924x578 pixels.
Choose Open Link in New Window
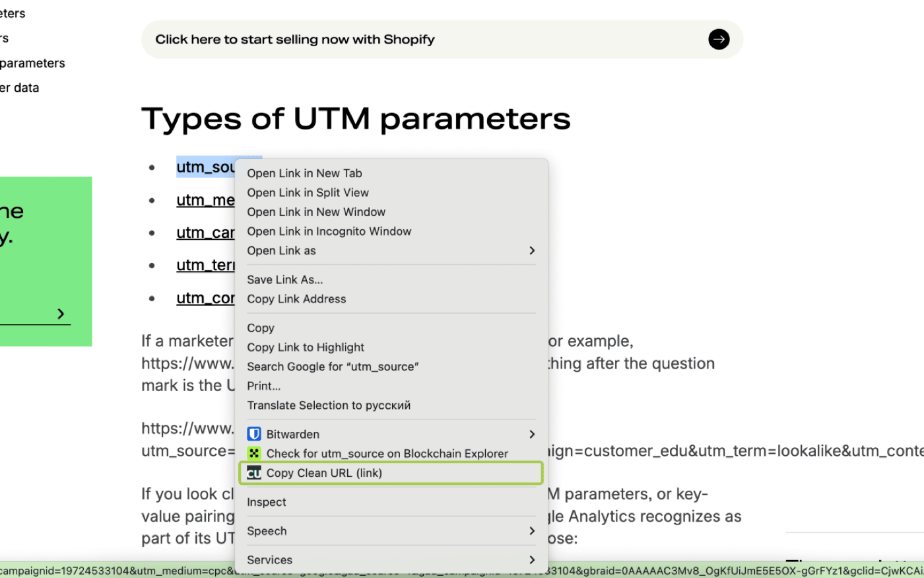tap(391, 212)
